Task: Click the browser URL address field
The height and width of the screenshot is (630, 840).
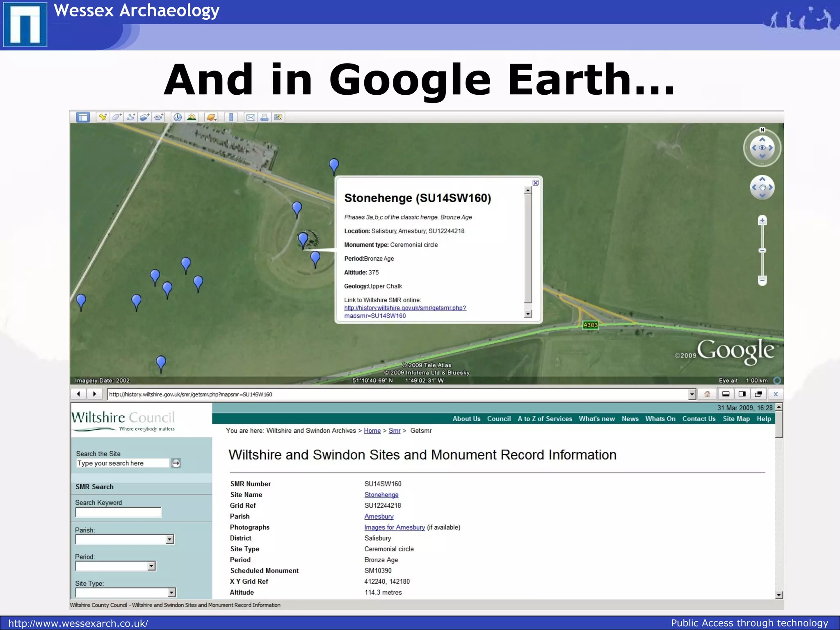Action: (x=398, y=394)
